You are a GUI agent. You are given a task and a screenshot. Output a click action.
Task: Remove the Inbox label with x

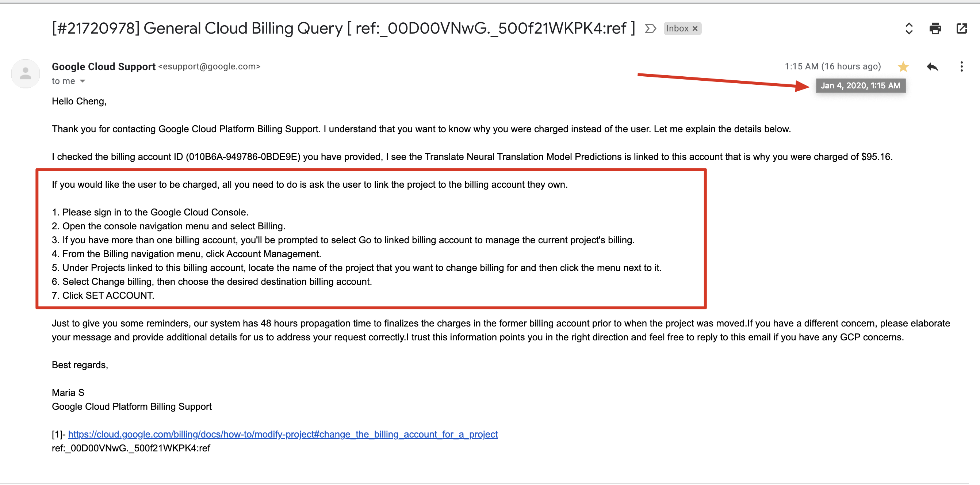pyautogui.click(x=695, y=28)
